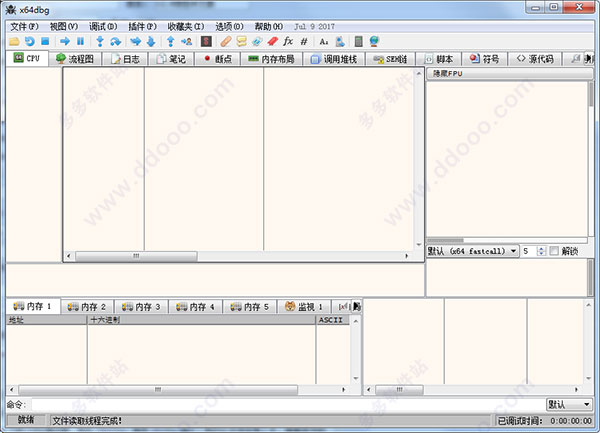Select the 内存 3 tab
This screenshot has height=433, width=600.
[141, 307]
